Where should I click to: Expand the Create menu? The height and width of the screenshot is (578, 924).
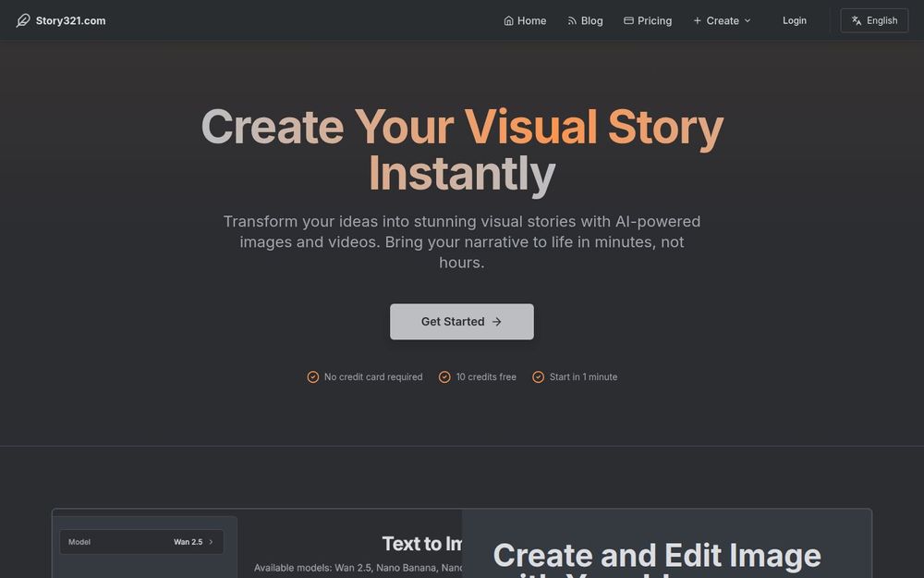pyautogui.click(x=723, y=20)
